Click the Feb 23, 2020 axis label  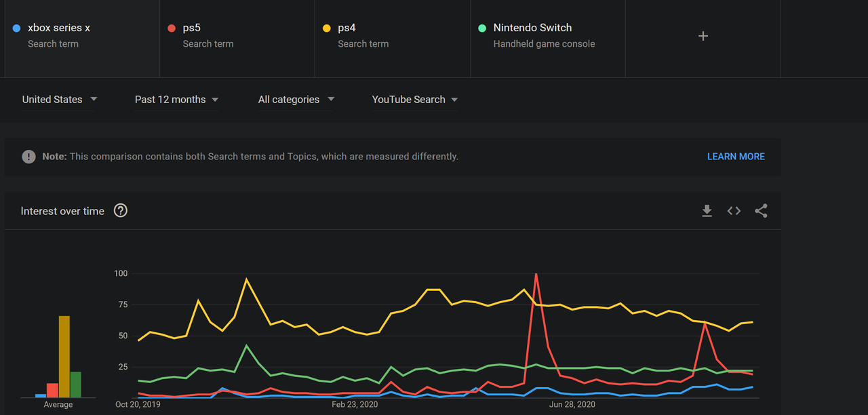click(x=355, y=405)
